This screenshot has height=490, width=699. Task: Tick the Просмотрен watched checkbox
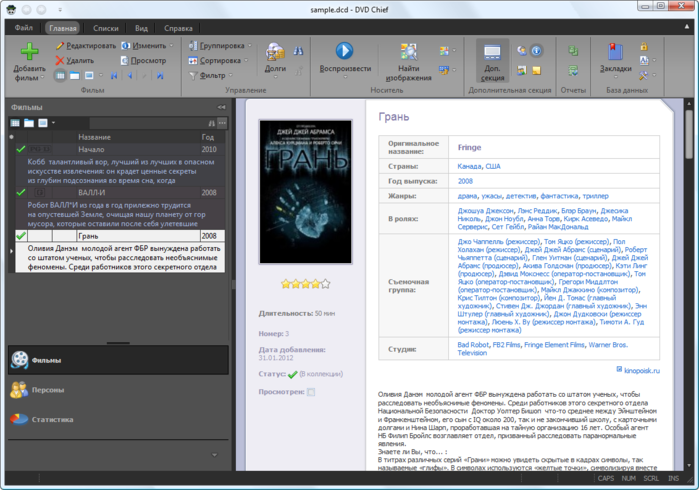[311, 392]
